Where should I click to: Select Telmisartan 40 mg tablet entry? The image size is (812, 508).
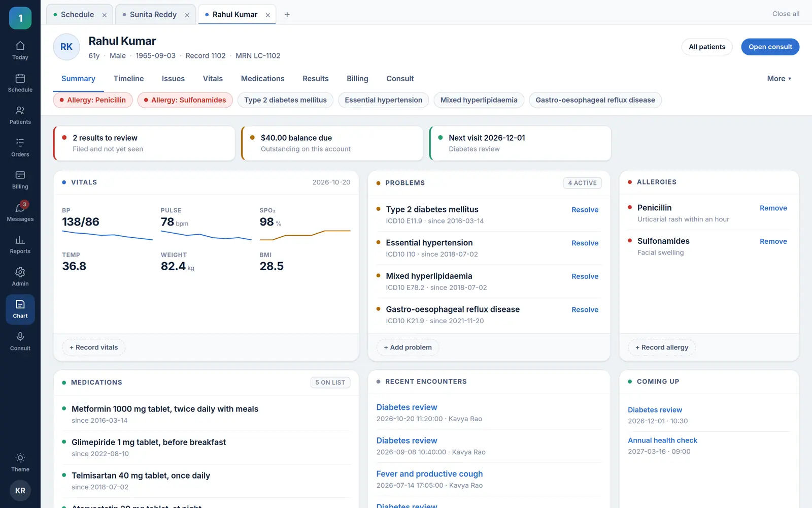pyautogui.click(x=206, y=481)
